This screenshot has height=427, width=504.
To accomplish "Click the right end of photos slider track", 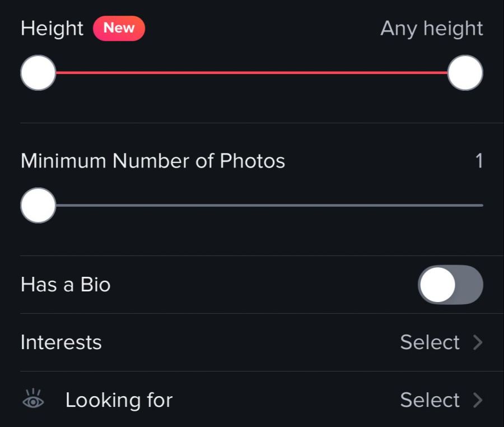I will 479,206.
